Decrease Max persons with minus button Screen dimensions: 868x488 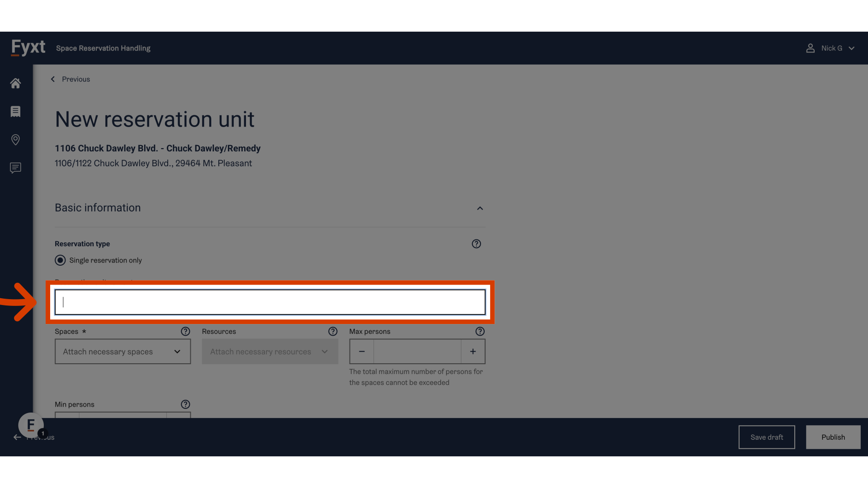(362, 352)
